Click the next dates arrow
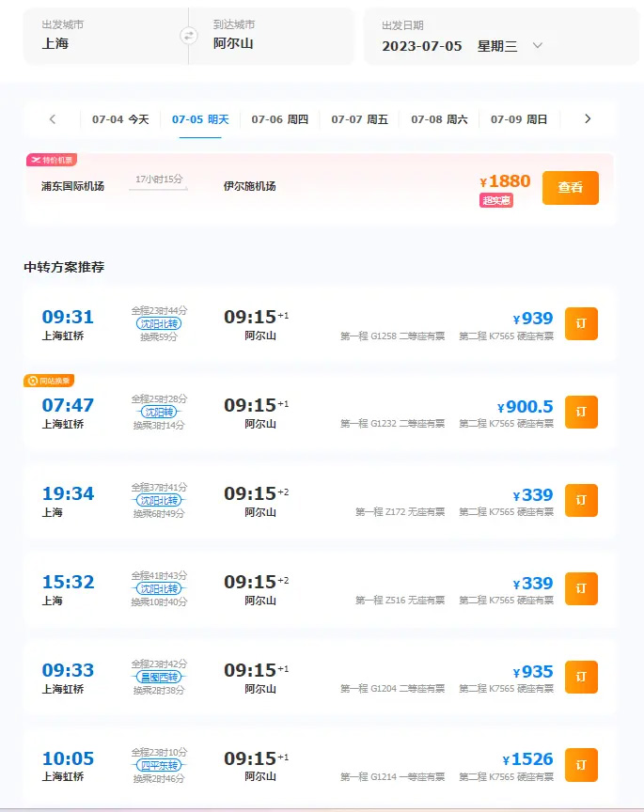 click(x=588, y=119)
